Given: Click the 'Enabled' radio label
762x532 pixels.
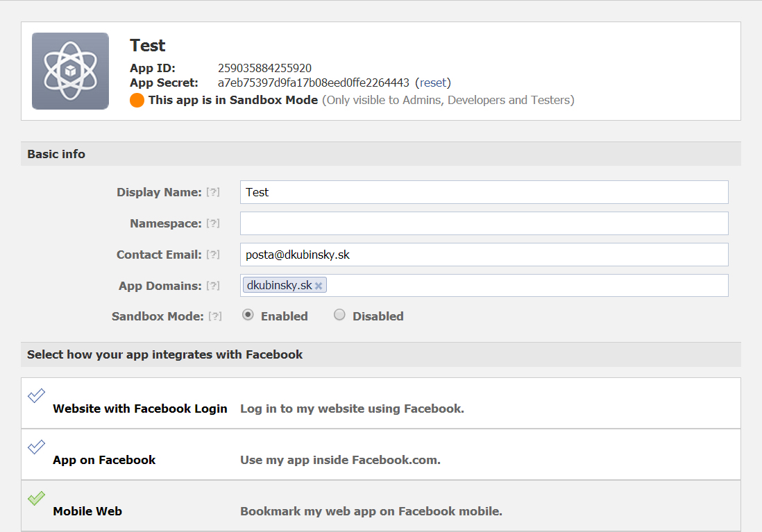Looking at the screenshot, I should point(285,316).
